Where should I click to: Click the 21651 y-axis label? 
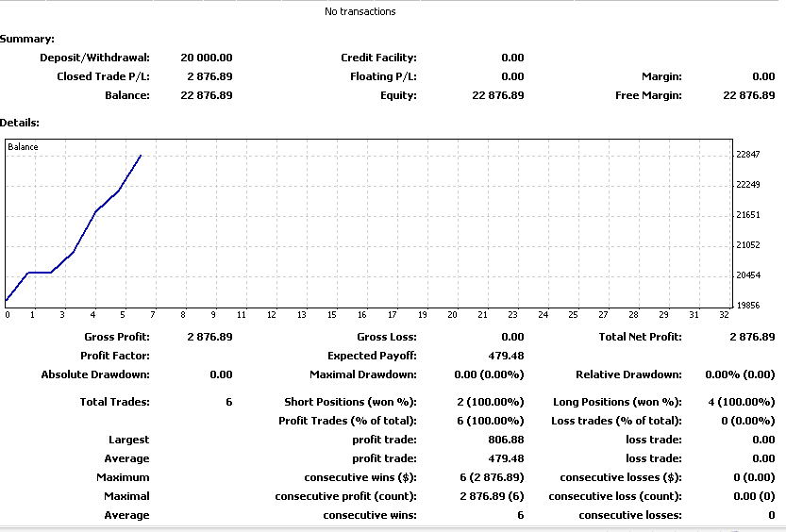(x=748, y=214)
